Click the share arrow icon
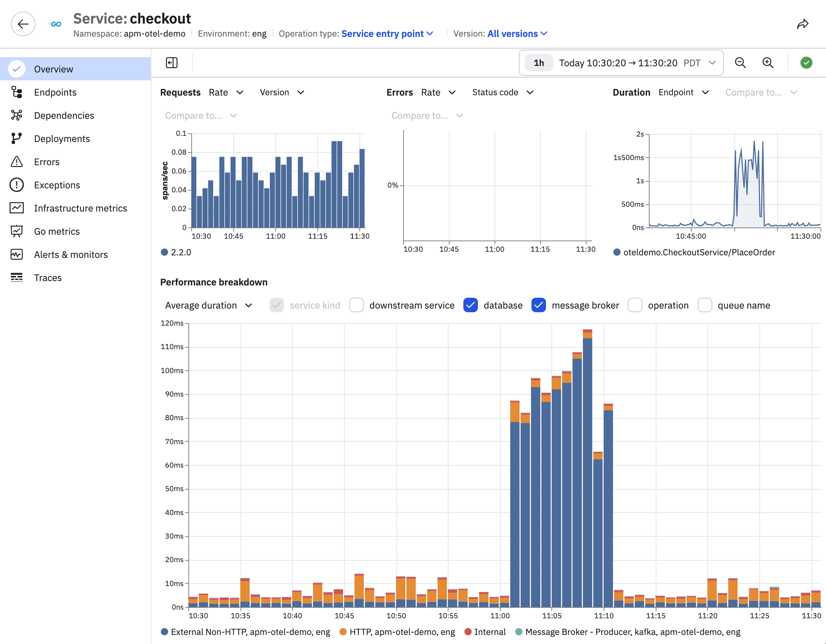This screenshot has height=644, width=826. tap(803, 25)
